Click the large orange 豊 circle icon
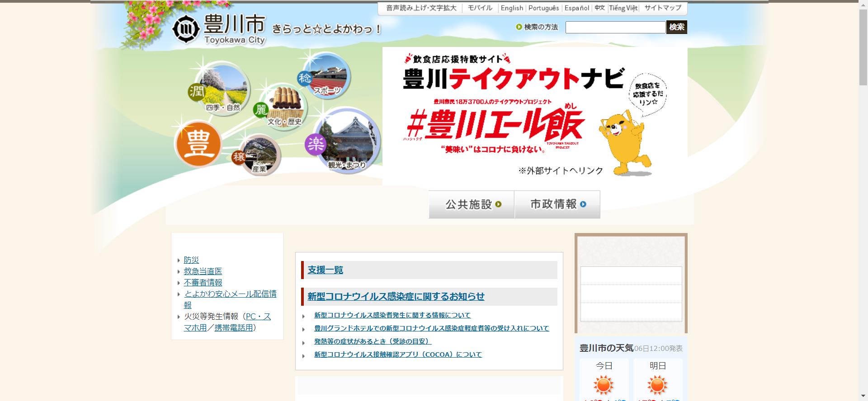 tap(198, 144)
